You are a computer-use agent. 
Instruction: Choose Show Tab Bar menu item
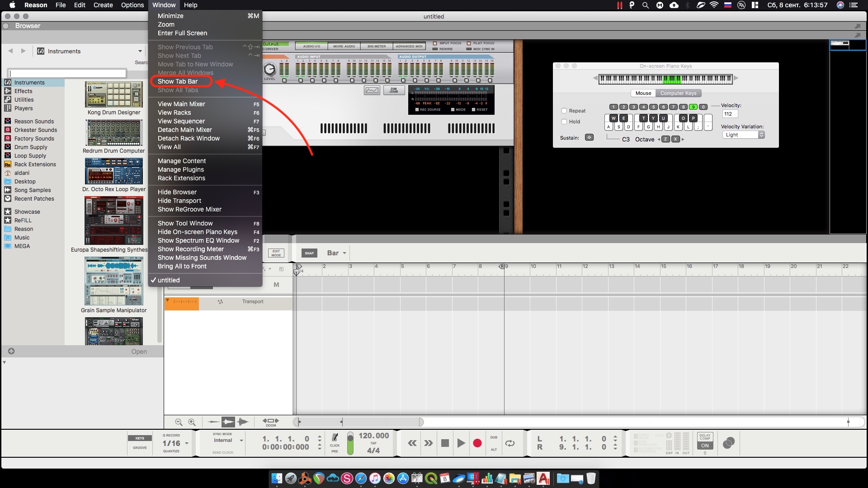point(178,81)
